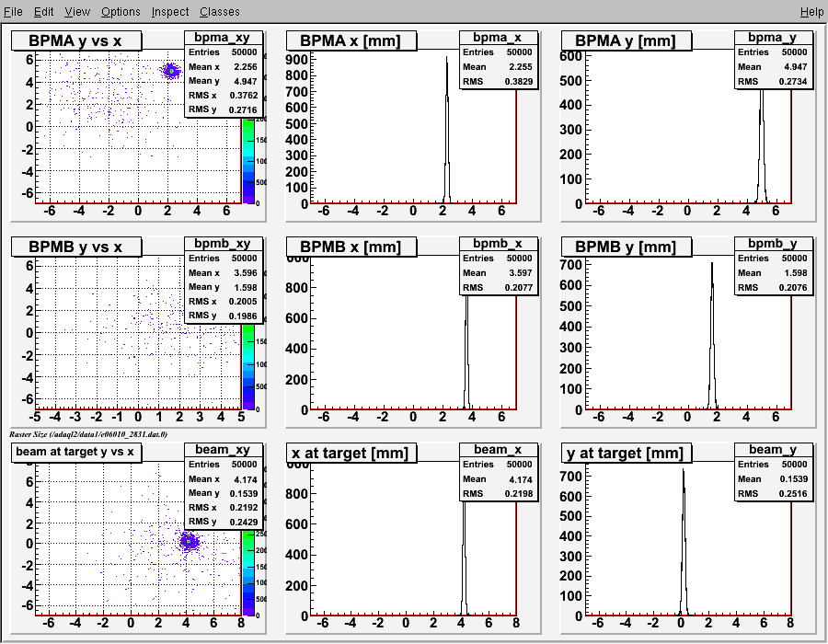Open the File menu
The width and height of the screenshot is (828, 644).
pos(13,12)
